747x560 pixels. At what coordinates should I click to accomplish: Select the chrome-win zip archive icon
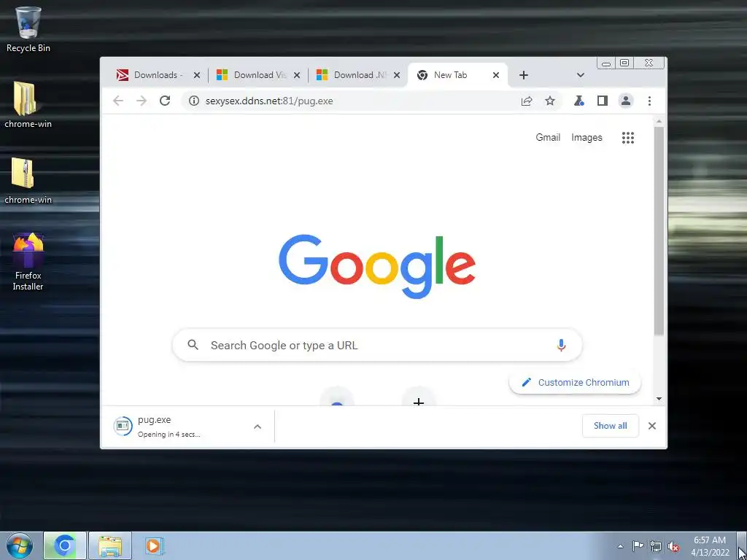click(28, 181)
